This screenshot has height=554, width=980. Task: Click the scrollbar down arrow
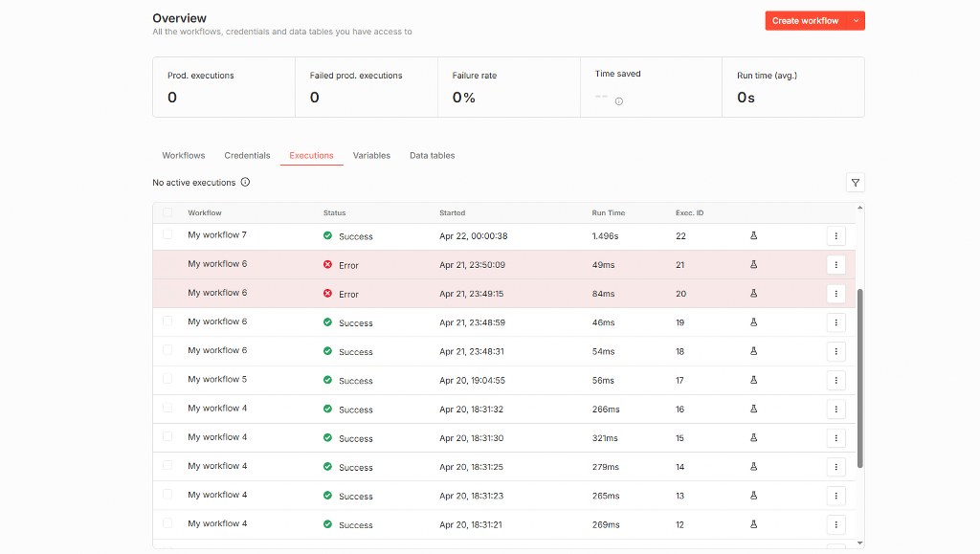pyautogui.click(x=860, y=543)
